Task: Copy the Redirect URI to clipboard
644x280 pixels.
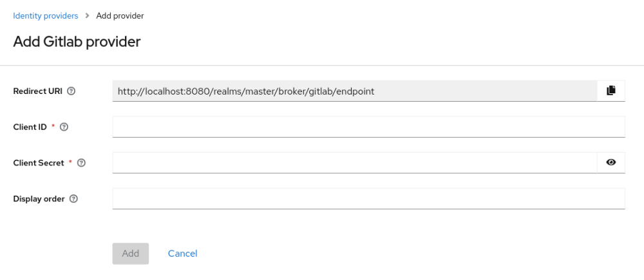Action: pos(611,91)
